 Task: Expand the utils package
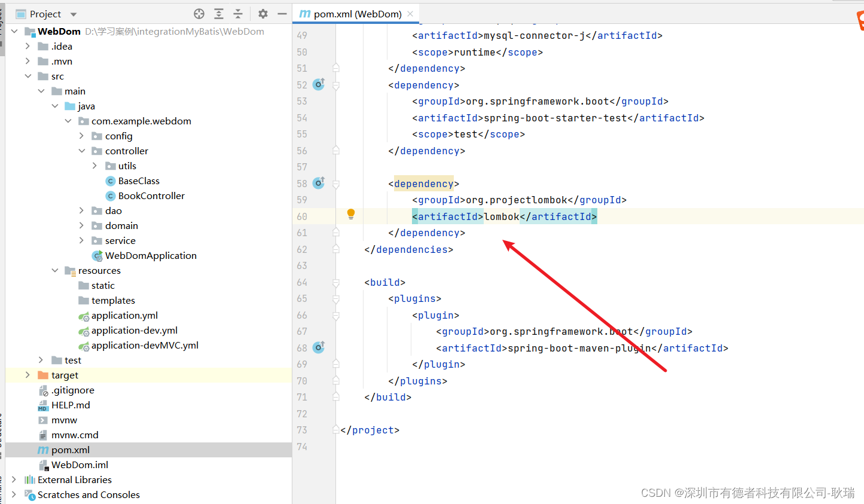(95, 166)
